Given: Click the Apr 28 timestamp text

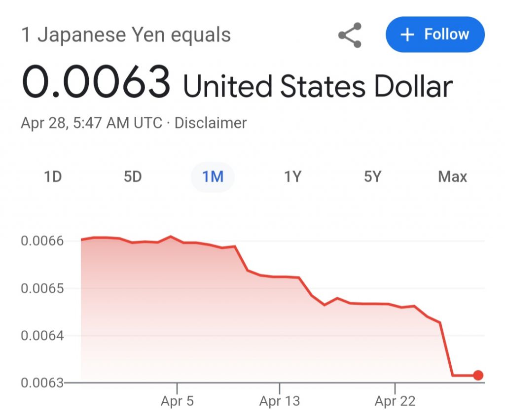Looking at the screenshot, I should pyautogui.click(x=91, y=123).
